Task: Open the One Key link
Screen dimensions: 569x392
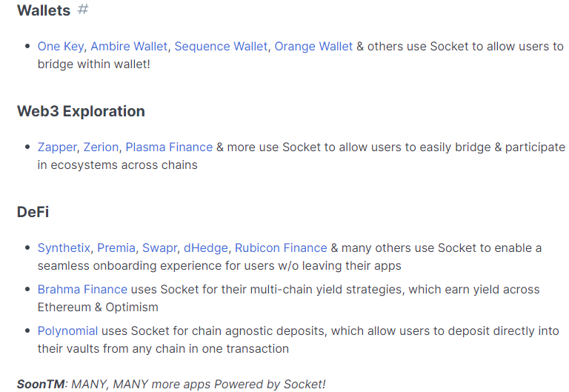Action: click(x=61, y=47)
